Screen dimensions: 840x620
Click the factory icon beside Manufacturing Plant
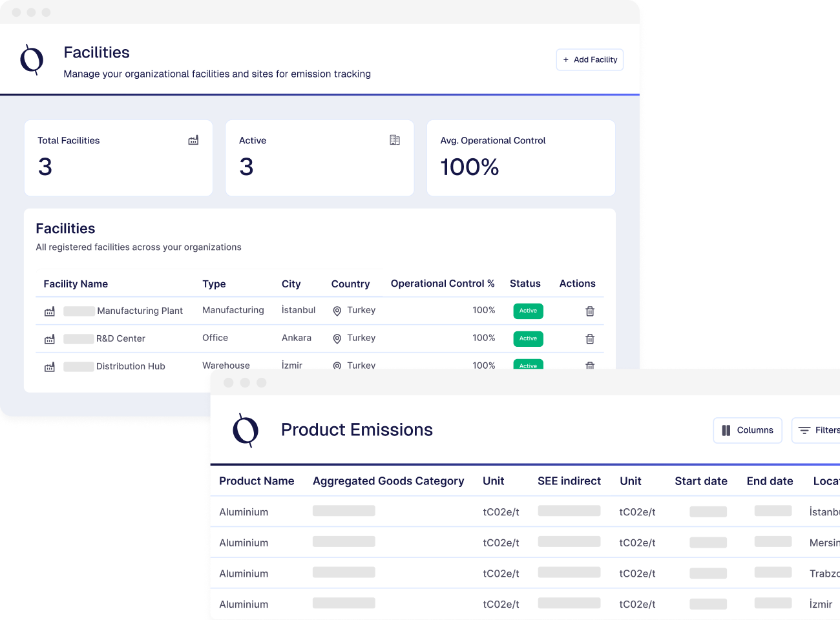pos(50,311)
